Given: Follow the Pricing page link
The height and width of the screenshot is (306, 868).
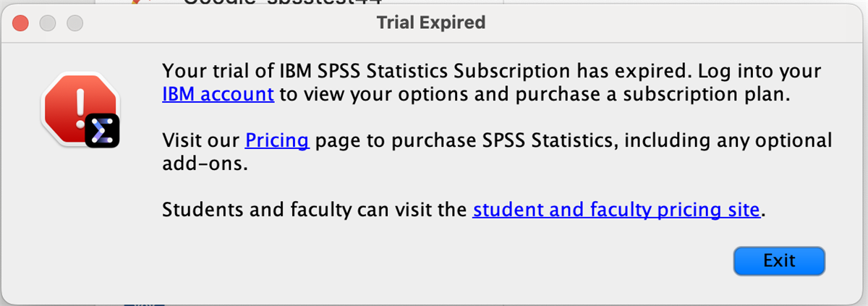Looking at the screenshot, I should click(x=277, y=140).
